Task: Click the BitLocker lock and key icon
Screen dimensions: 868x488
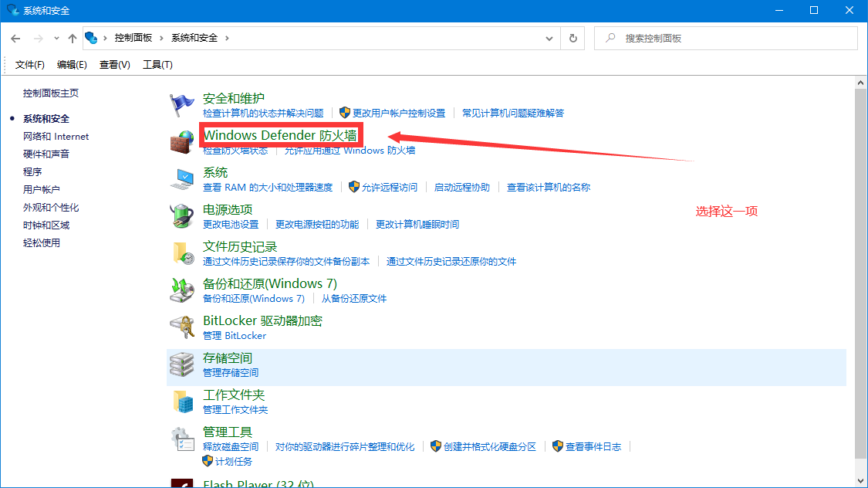Action: pos(181,327)
